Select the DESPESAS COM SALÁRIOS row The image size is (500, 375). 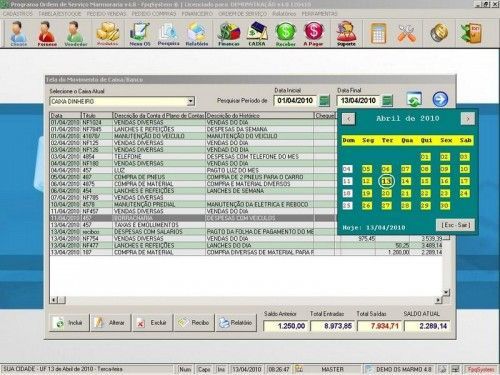pyautogui.click(x=193, y=232)
